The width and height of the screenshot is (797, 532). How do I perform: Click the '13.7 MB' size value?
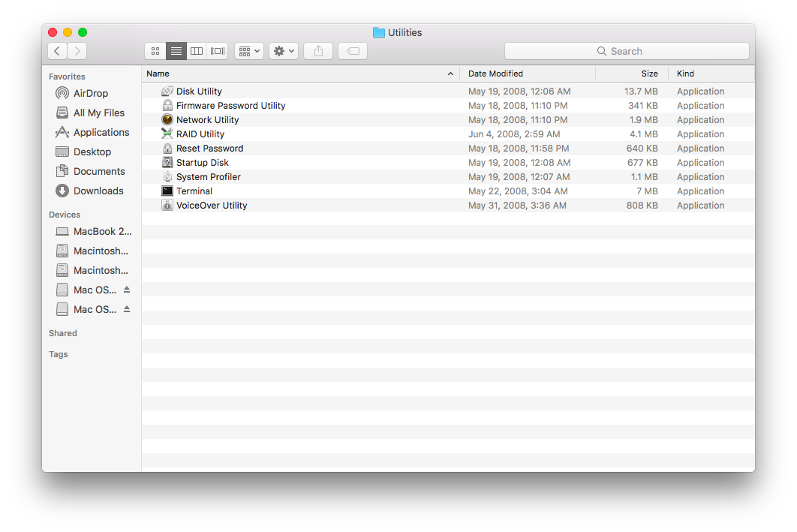click(641, 91)
